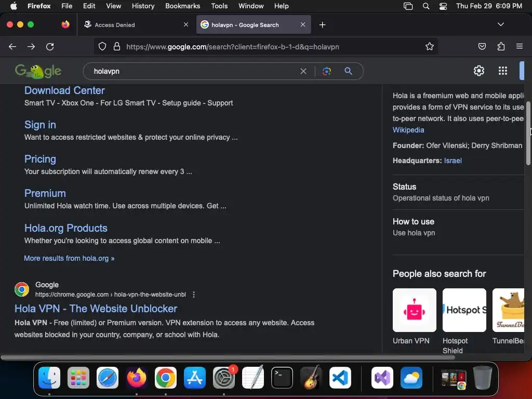Open Visual Studio Code from the Dock

(340, 378)
